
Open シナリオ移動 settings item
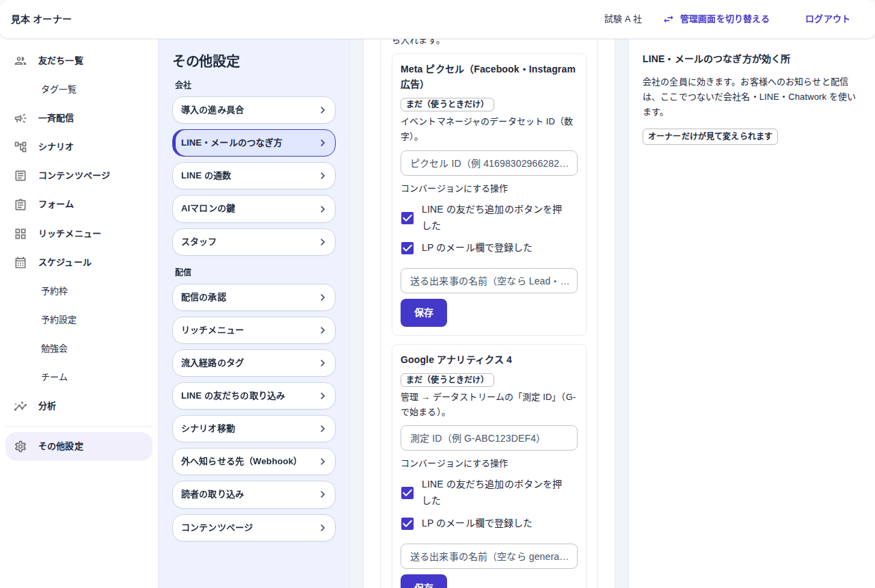point(254,429)
